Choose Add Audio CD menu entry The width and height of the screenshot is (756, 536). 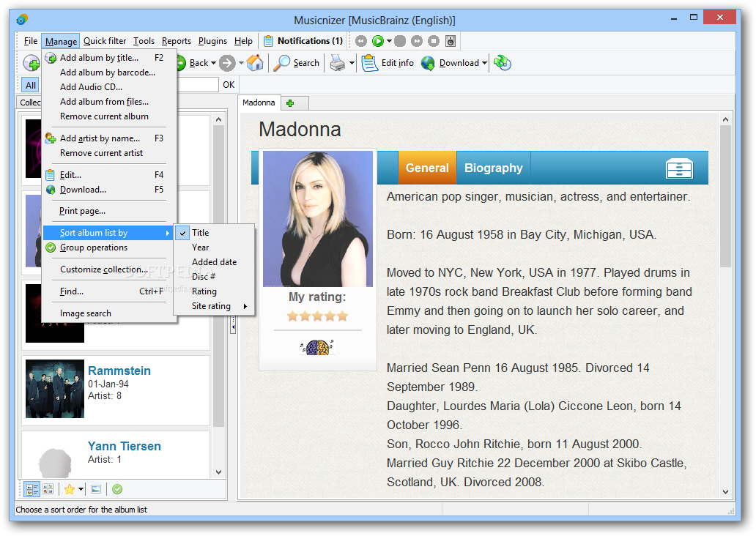[x=108, y=87]
